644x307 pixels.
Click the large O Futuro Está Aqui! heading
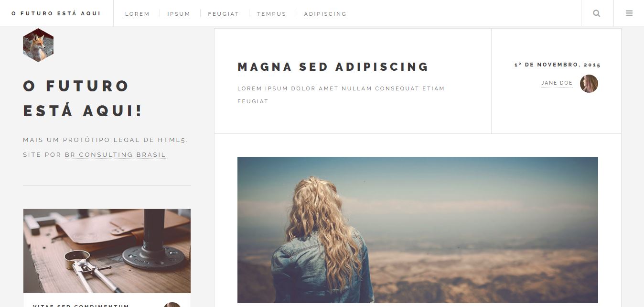pyautogui.click(x=83, y=99)
